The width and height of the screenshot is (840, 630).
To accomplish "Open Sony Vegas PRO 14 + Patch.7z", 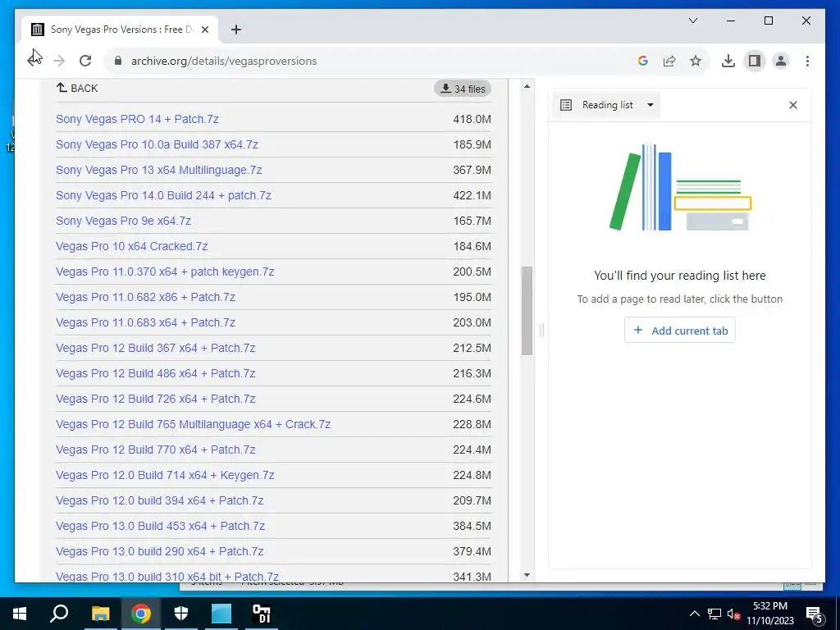I will (137, 119).
